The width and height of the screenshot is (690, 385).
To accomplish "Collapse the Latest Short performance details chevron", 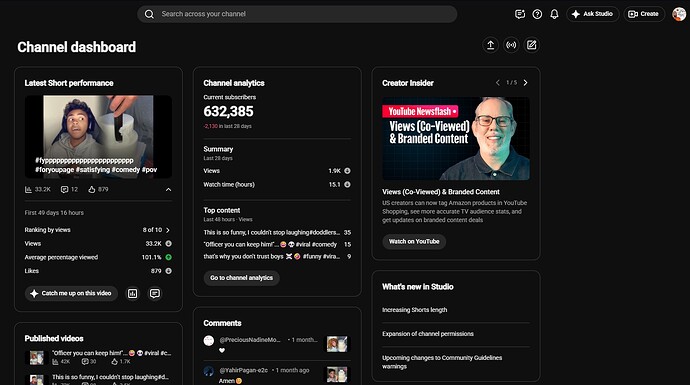I will click(x=168, y=190).
